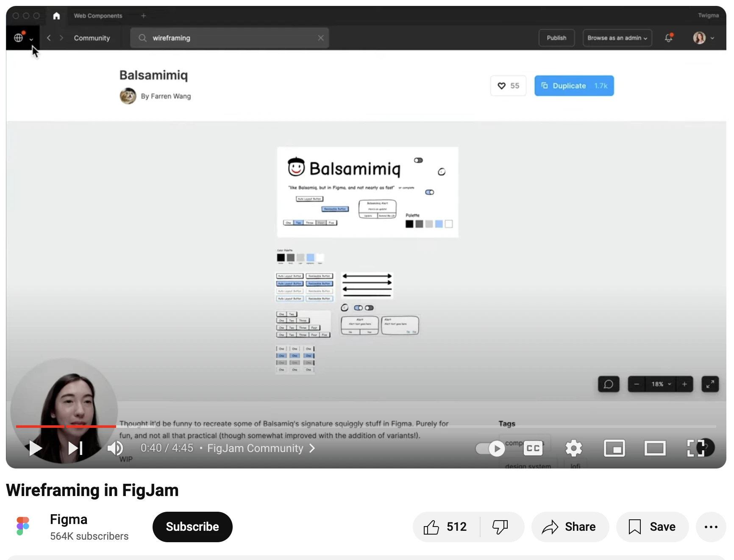The image size is (734, 560).
Task: Open the FigJam Community chapter list
Action: (261, 448)
